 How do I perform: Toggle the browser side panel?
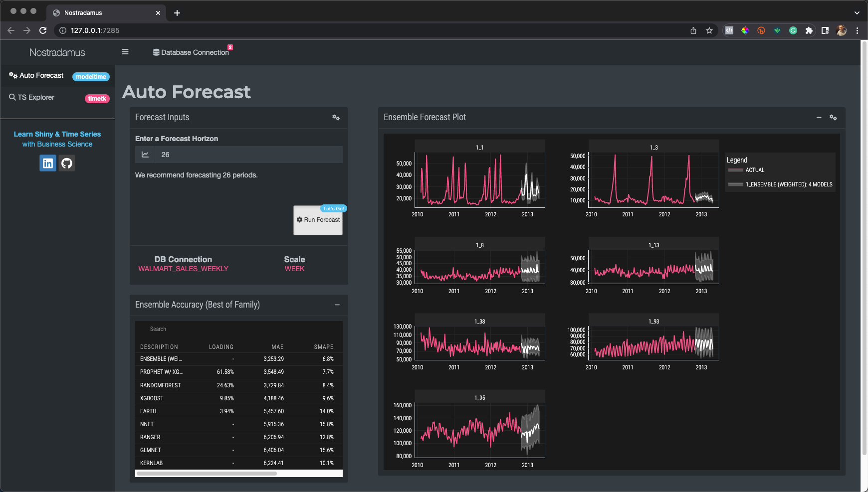(x=825, y=30)
